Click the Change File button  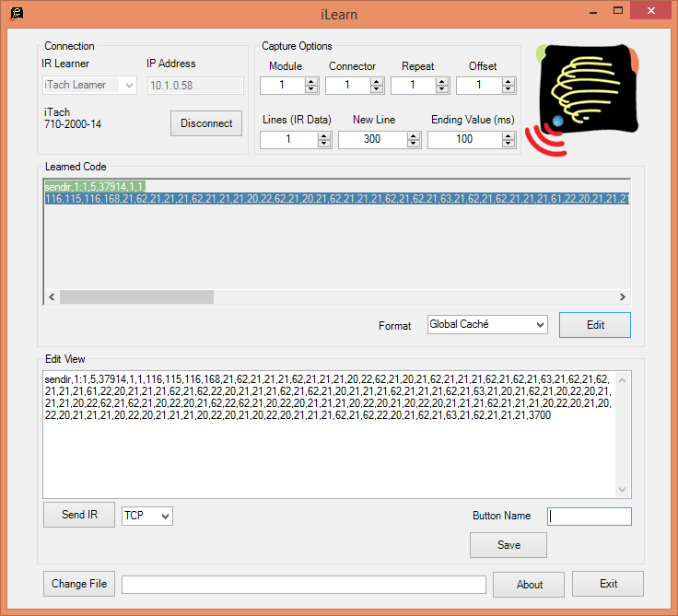79,584
